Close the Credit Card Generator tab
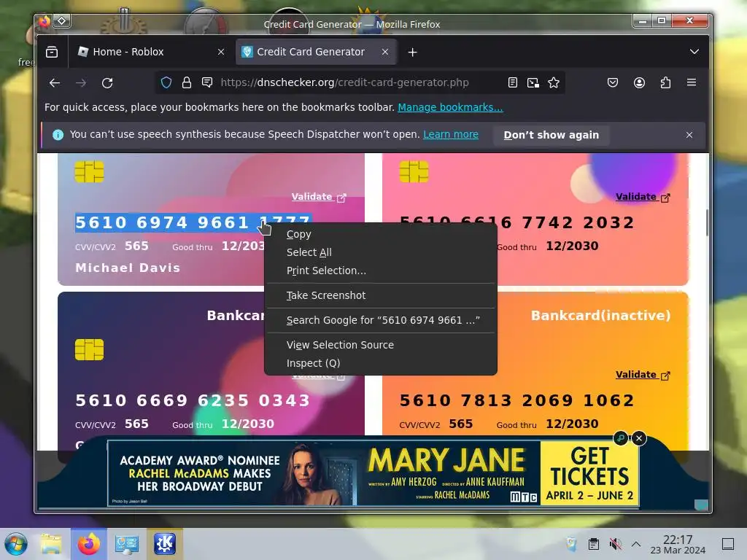 click(385, 52)
